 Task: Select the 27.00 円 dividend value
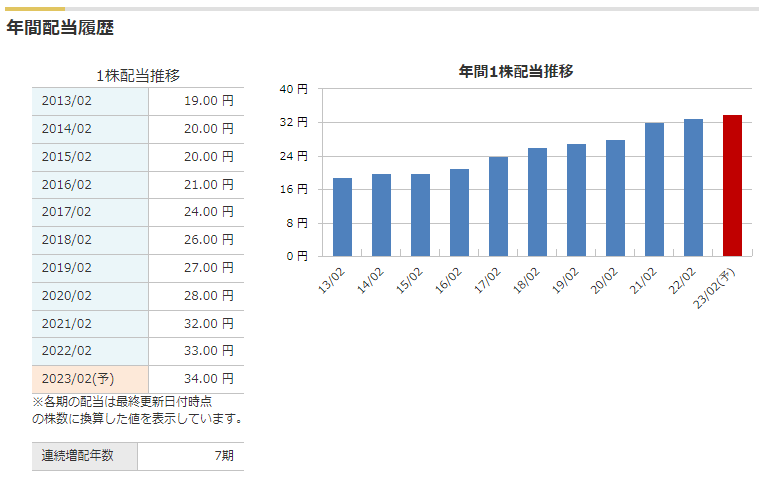coord(209,268)
